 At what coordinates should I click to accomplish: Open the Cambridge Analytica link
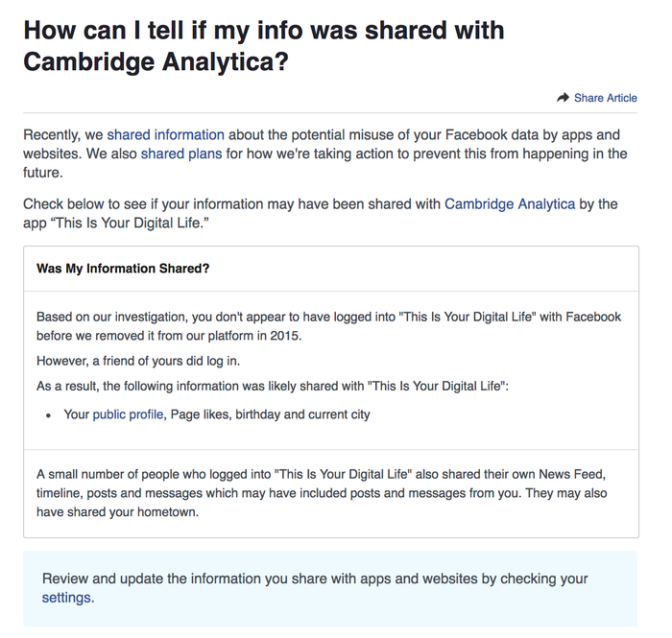(x=509, y=203)
